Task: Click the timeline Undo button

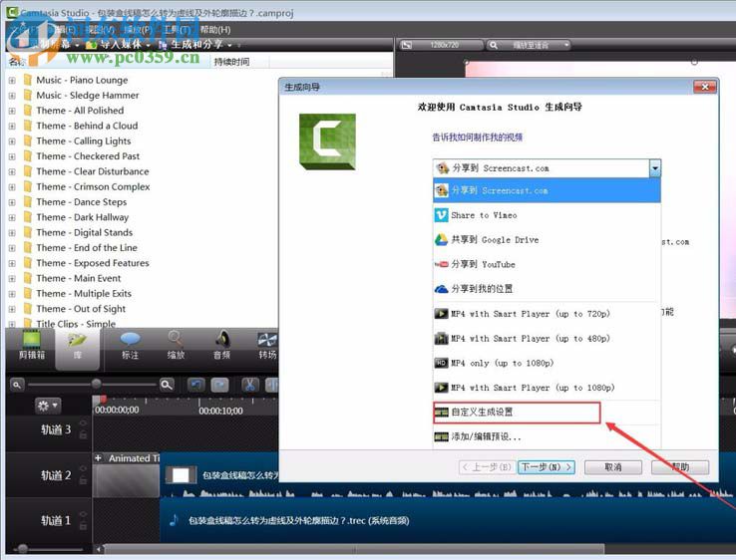Action: 196,385
